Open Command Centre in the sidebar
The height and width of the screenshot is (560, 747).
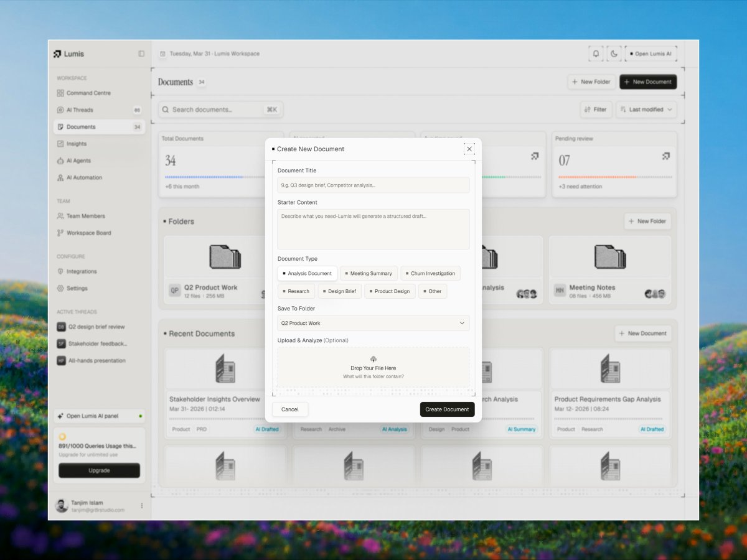[x=99, y=93]
